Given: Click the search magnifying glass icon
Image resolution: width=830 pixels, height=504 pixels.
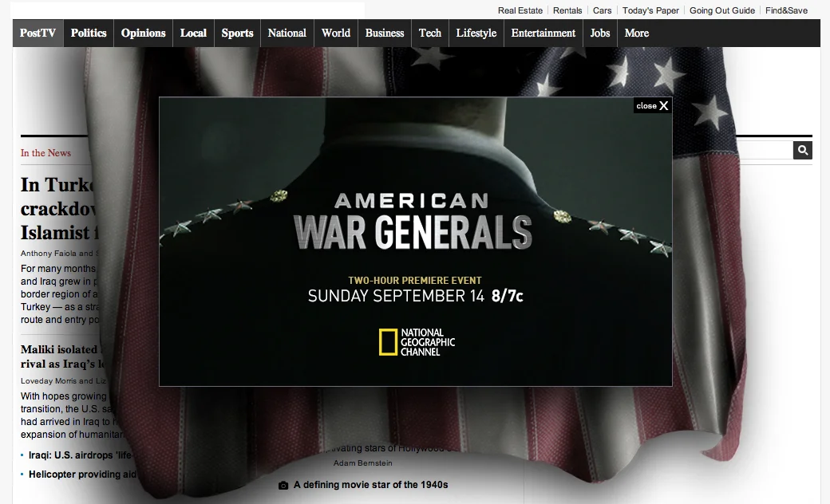Looking at the screenshot, I should tap(803, 151).
